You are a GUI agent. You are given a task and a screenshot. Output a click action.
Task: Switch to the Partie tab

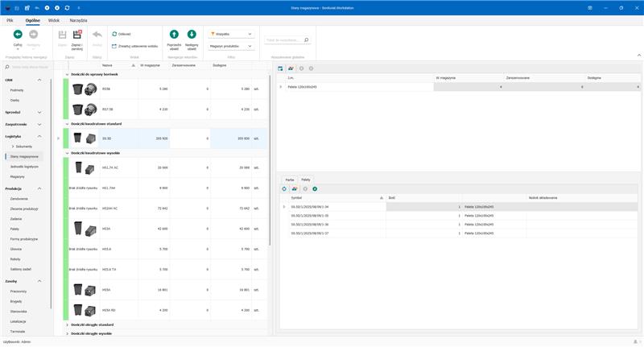tap(290, 180)
